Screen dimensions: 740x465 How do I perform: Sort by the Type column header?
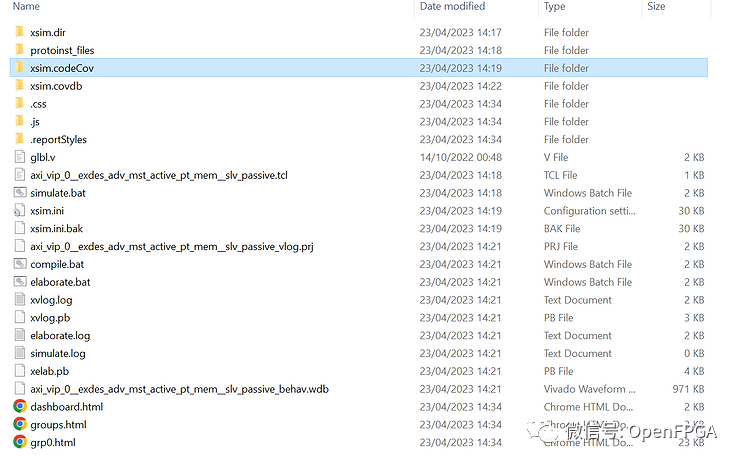[x=554, y=7]
